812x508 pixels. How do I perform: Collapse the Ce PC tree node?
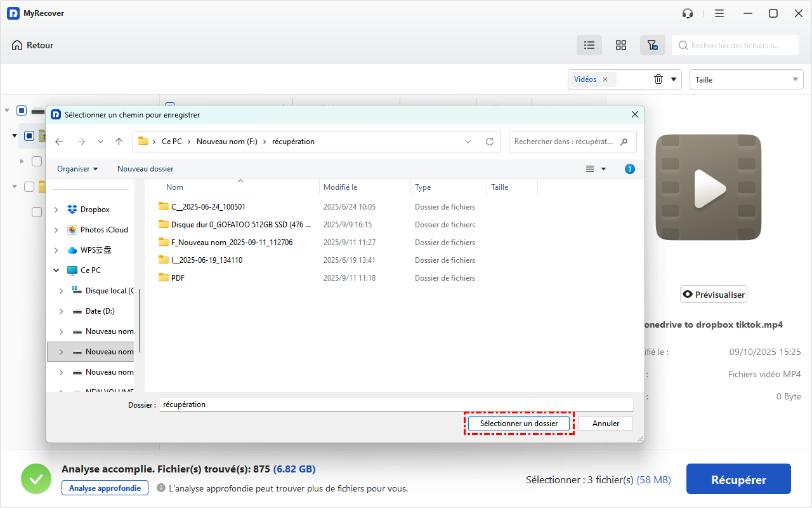pos(56,271)
